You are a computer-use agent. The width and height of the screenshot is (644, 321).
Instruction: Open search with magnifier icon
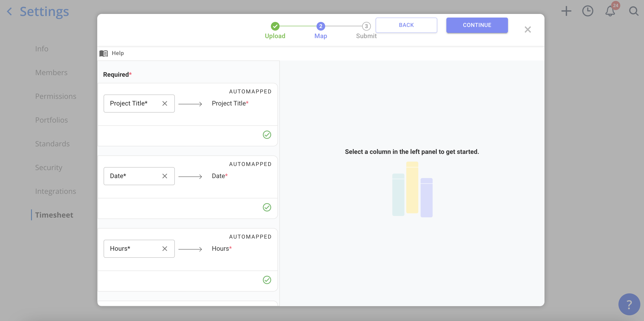(634, 11)
